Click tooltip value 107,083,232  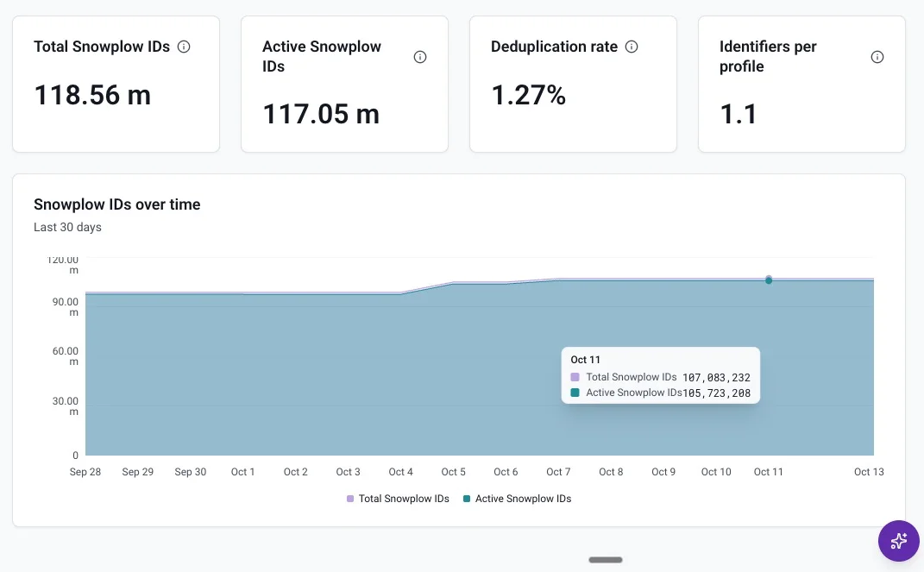pos(717,378)
